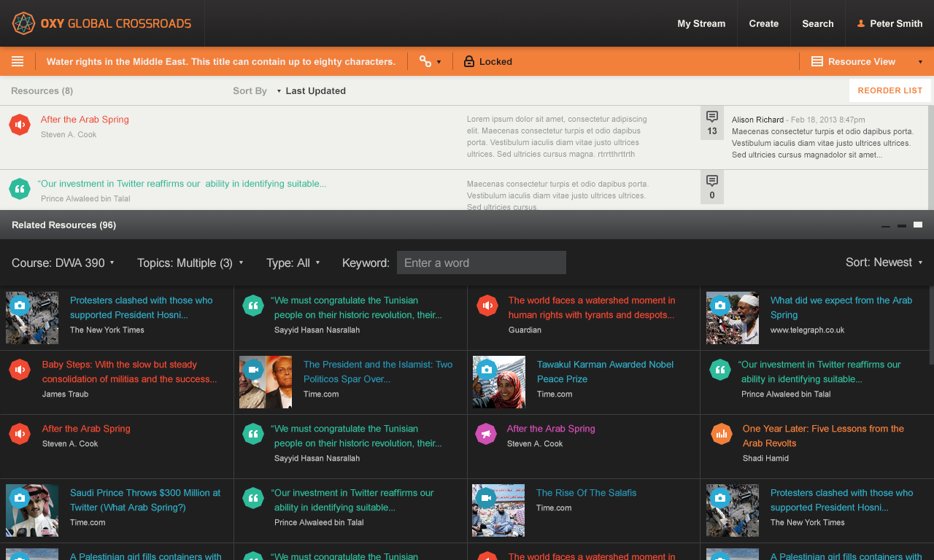Open the Sort: Newest dropdown

(884, 262)
